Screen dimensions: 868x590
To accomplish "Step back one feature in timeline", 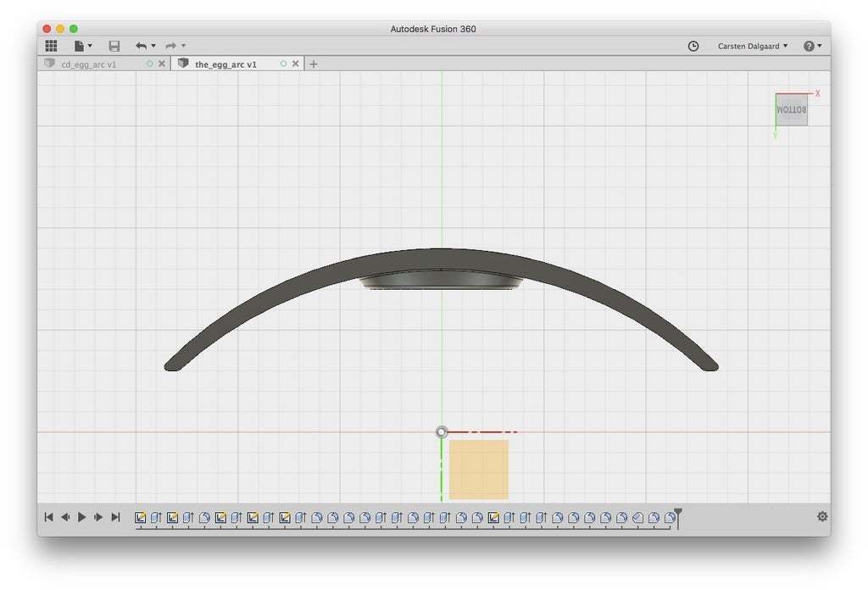I will coord(65,517).
